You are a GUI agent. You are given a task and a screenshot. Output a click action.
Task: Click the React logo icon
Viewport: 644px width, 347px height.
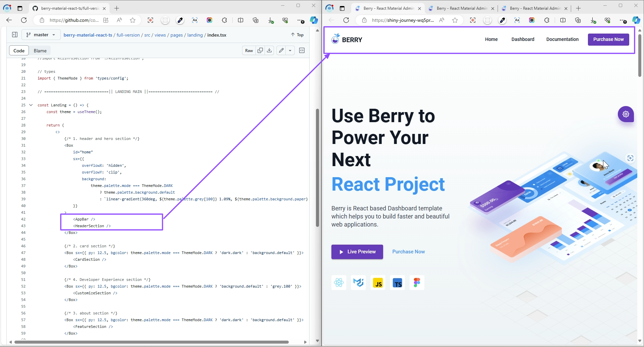339,283
